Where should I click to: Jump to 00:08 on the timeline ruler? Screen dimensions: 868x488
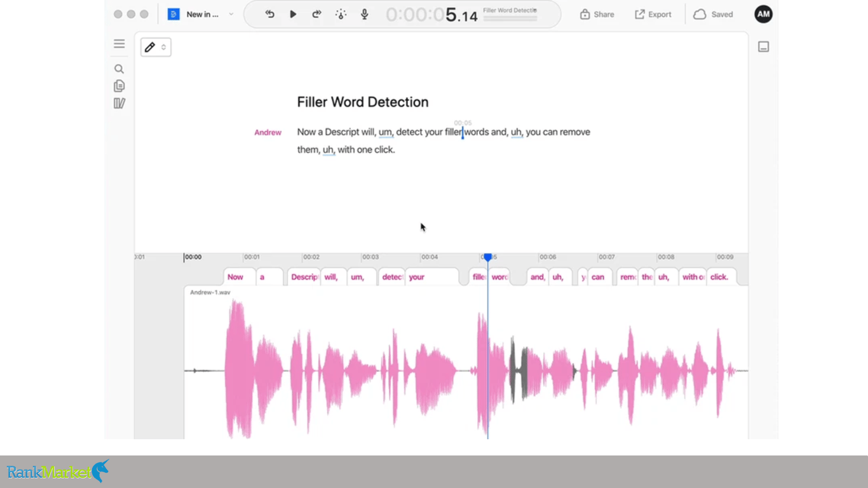[666, 257]
